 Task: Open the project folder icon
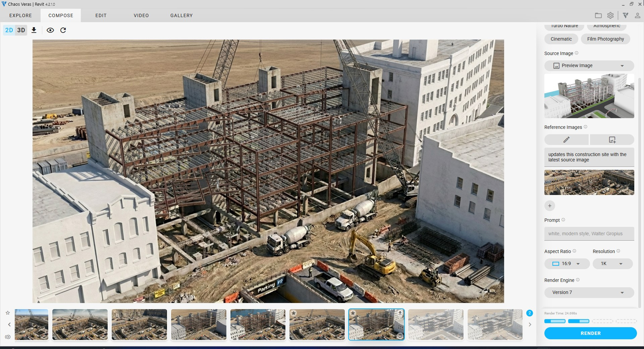point(598,15)
